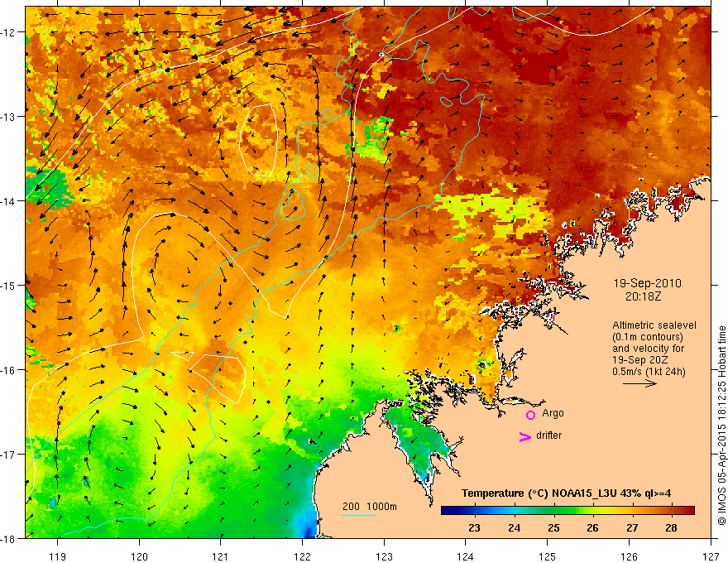Image resolution: width=728 pixels, height=563 pixels.
Task: Click the magenta Argo circle legend symbol
Action: tap(530, 415)
